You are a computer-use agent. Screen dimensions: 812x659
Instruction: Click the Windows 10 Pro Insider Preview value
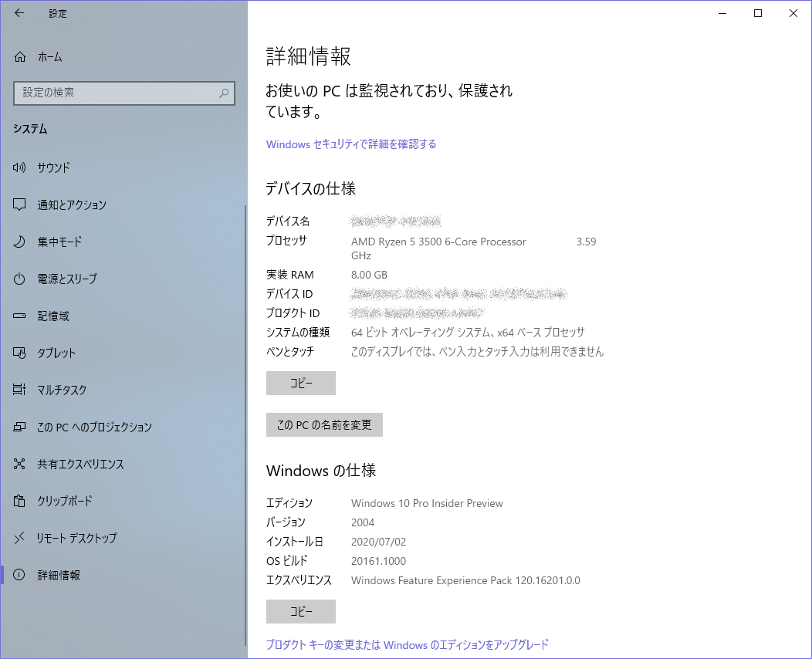coord(428,503)
